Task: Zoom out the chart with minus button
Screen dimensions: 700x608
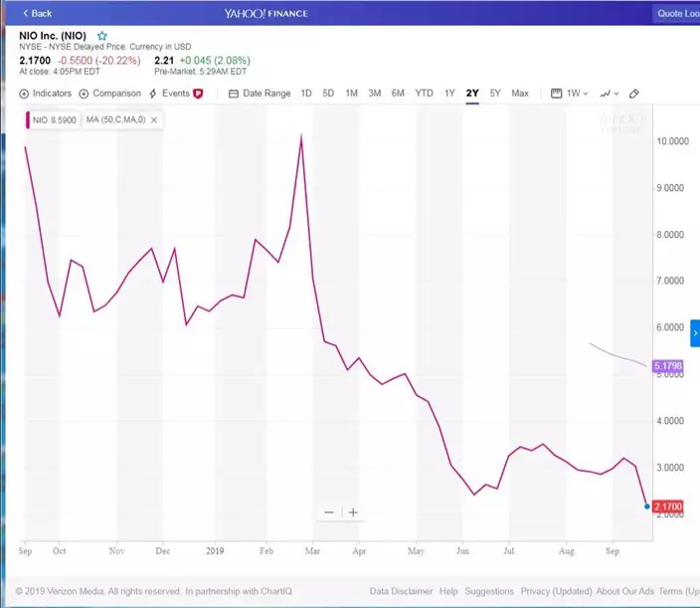Action: [x=329, y=512]
